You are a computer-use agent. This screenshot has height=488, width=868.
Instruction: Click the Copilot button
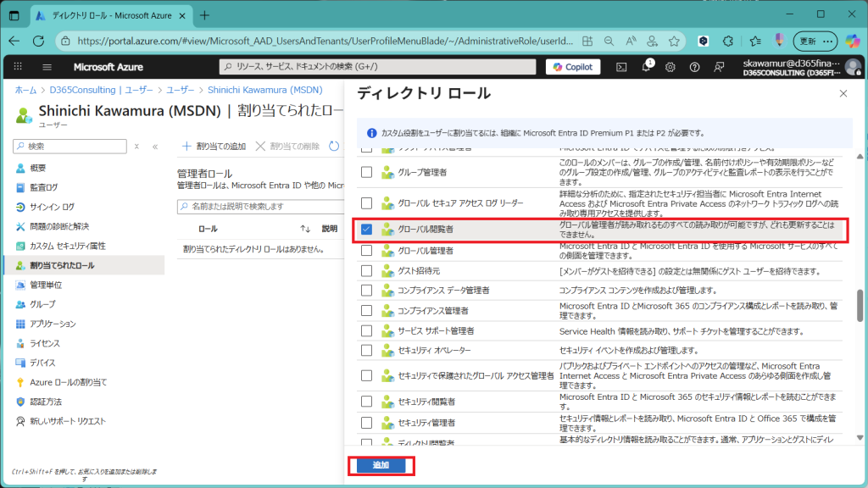[x=574, y=67]
